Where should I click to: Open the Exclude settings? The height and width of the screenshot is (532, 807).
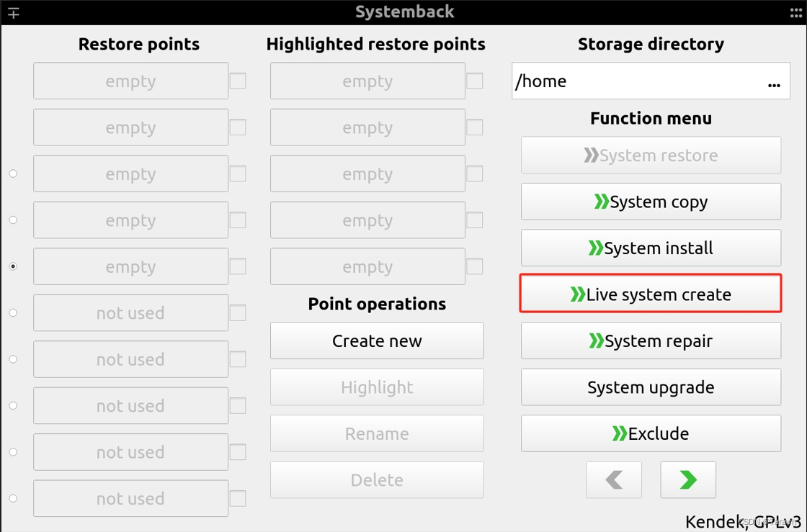pyautogui.click(x=650, y=433)
